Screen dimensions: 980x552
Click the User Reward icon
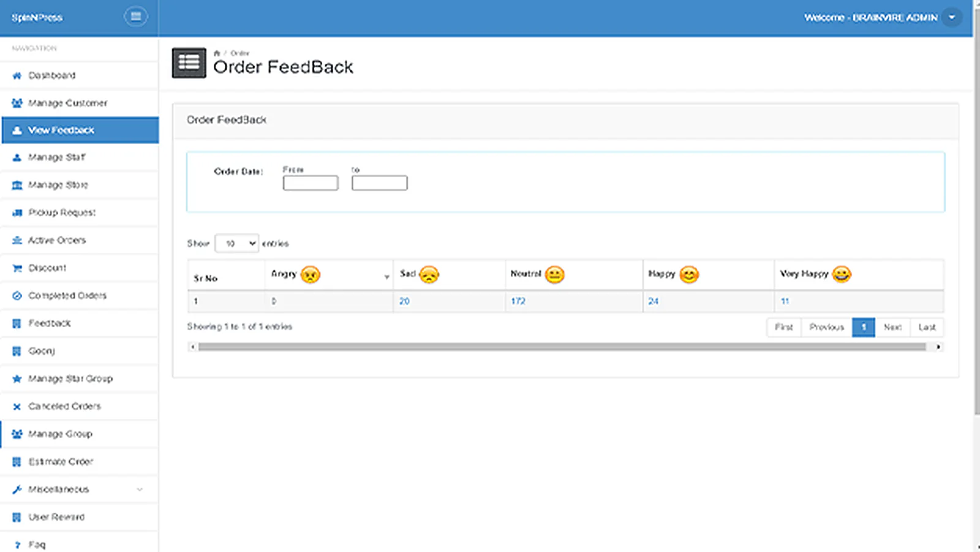17,517
